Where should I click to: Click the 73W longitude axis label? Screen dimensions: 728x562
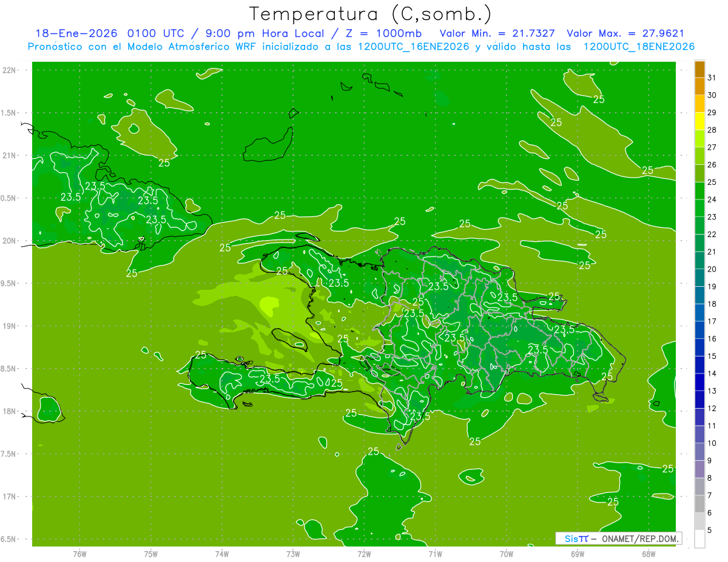point(293,554)
